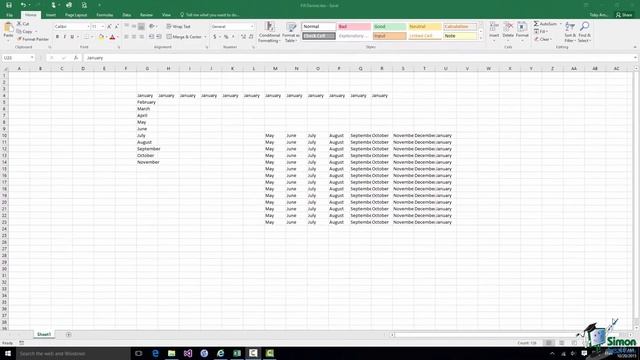Apply the Good cell style
Viewport: 640px width, 360px height.
point(389,27)
